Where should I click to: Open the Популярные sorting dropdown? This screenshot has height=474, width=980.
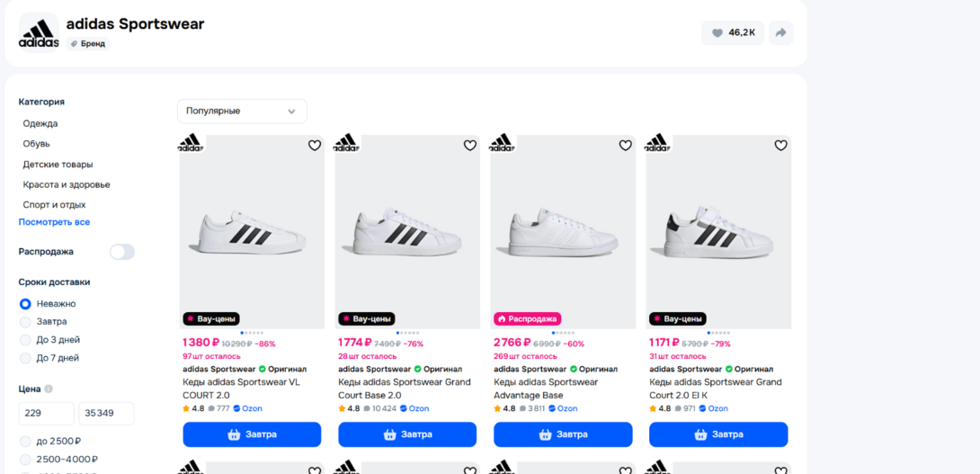[x=242, y=111]
